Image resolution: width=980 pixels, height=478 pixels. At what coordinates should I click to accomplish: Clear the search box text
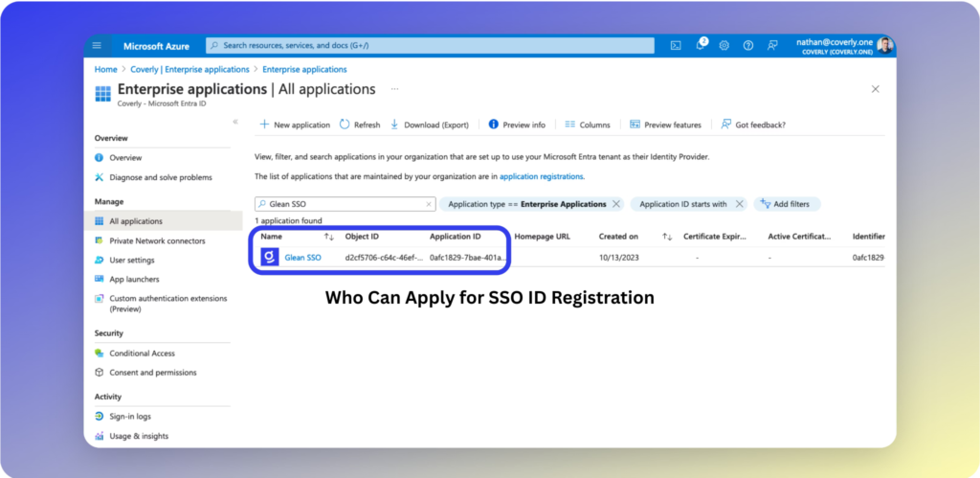[x=428, y=204]
